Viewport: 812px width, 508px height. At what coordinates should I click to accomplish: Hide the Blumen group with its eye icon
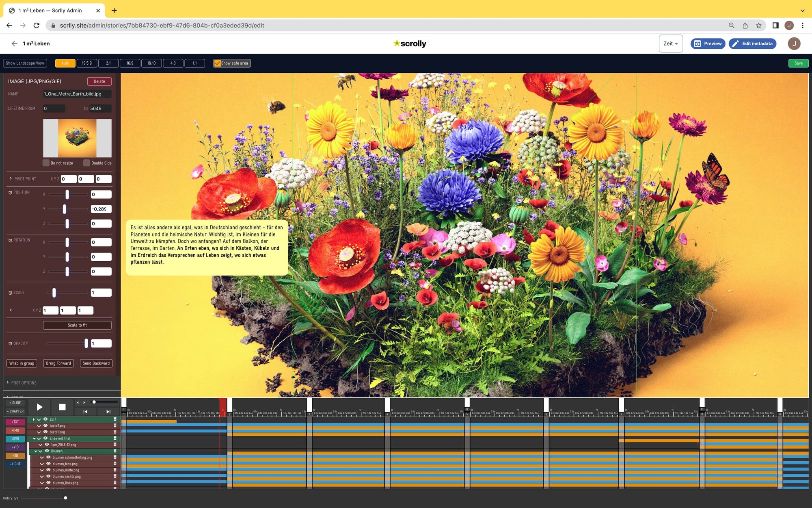[47, 451]
